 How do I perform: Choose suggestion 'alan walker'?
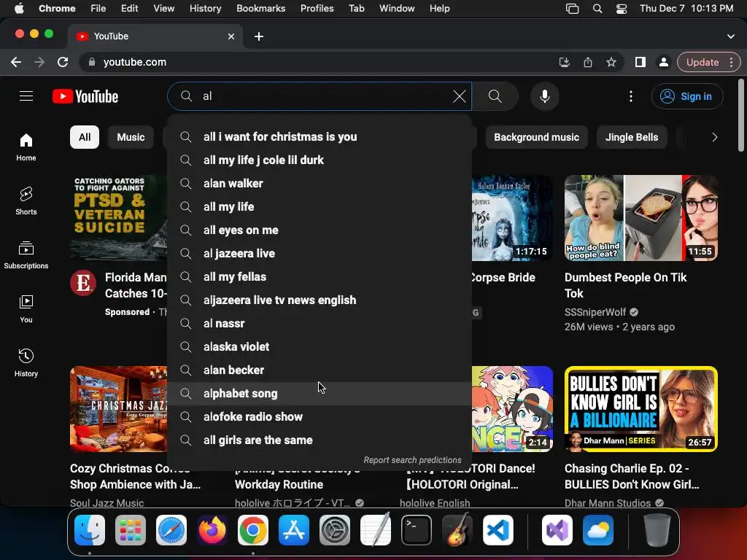point(320,183)
